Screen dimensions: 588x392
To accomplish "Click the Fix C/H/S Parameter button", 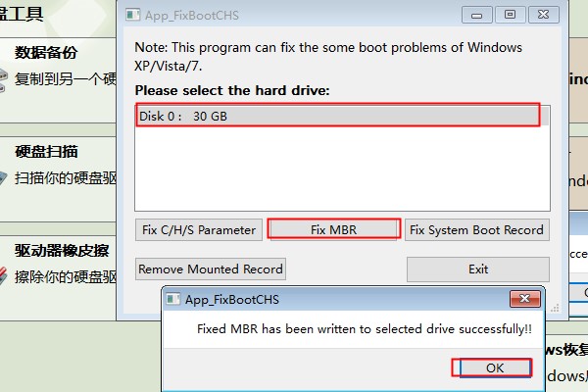I will (x=199, y=229).
